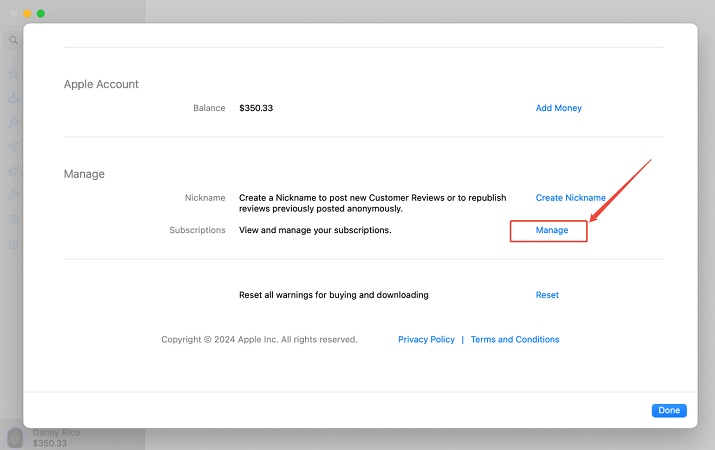The width and height of the screenshot is (715, 450).
Task: Click the Apple Account heading
Action: [x=101, y=84]
